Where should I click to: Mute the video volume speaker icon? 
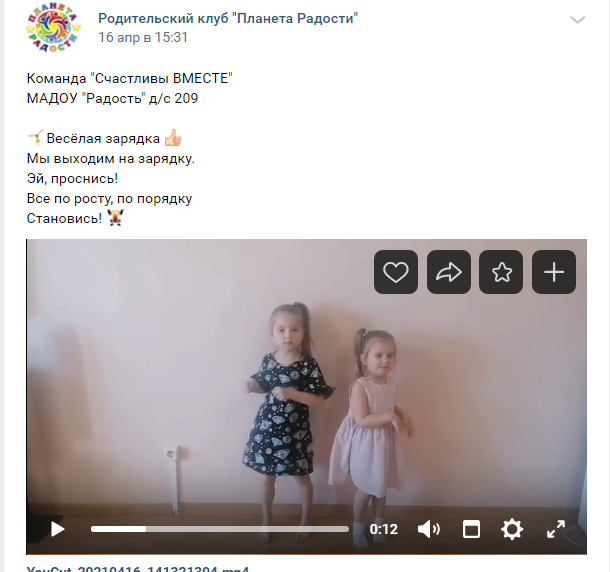(429, 529)
